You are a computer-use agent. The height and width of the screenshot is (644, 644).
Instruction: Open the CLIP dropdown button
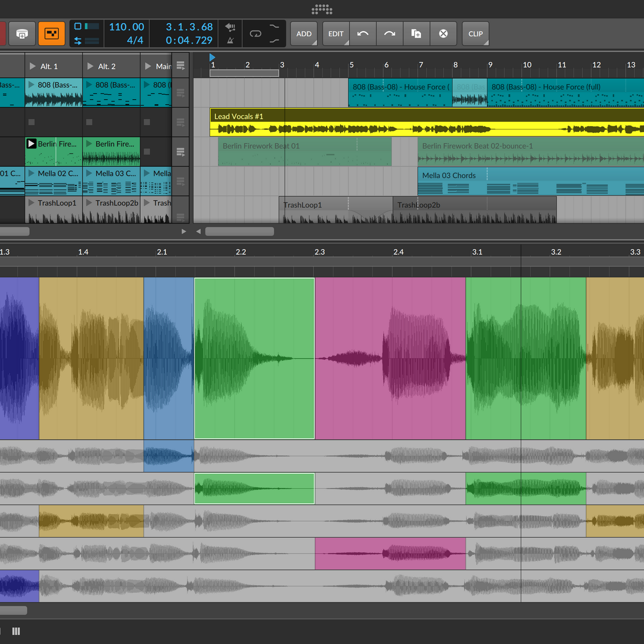click(x=475, y=34)
